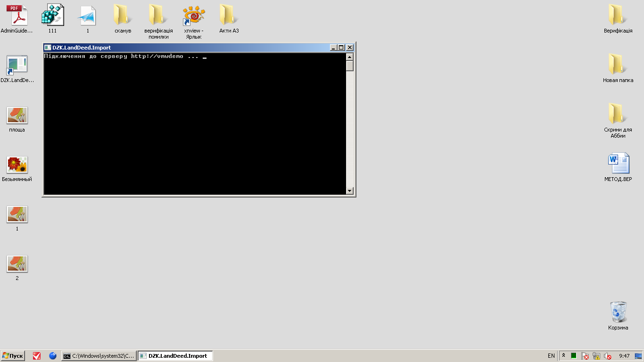Click the flag tray icon with red cross

click(x=585, y=356)
